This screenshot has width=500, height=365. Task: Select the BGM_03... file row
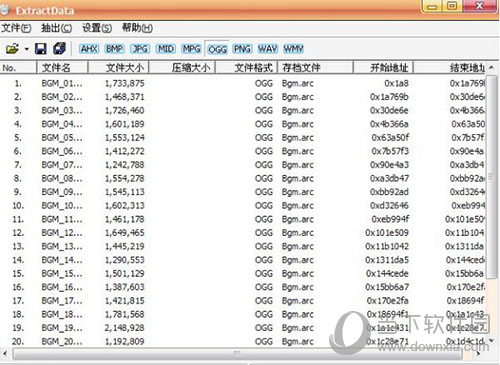point(243,110)
